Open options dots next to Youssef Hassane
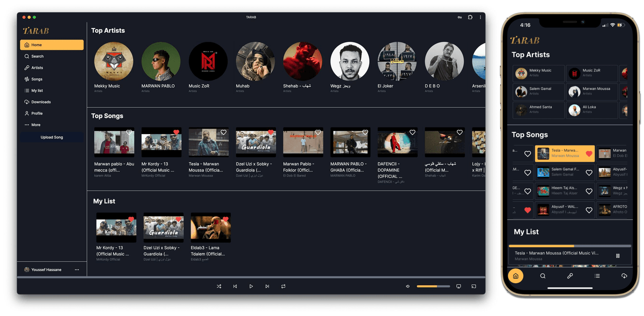Screen dimensions: 644x316 (77, 270)
